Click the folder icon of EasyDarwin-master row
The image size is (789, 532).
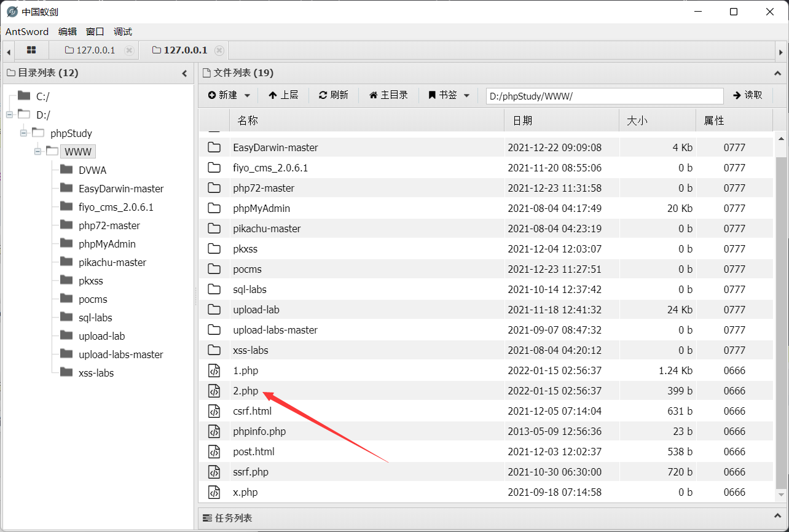tap(214, 147)
